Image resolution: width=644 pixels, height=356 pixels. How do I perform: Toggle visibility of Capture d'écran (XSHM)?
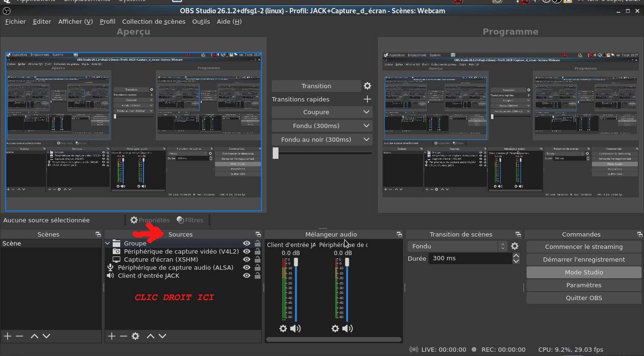[247, 260]
